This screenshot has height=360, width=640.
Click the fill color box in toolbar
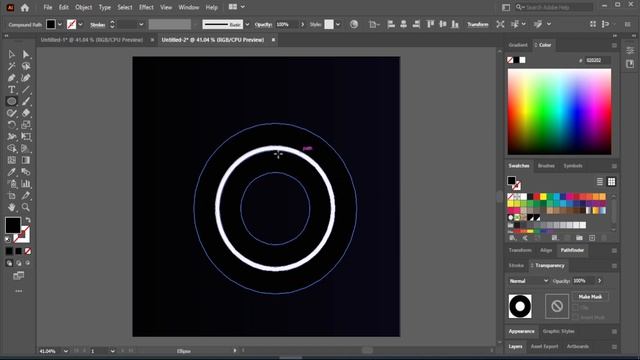coord(13,225)
